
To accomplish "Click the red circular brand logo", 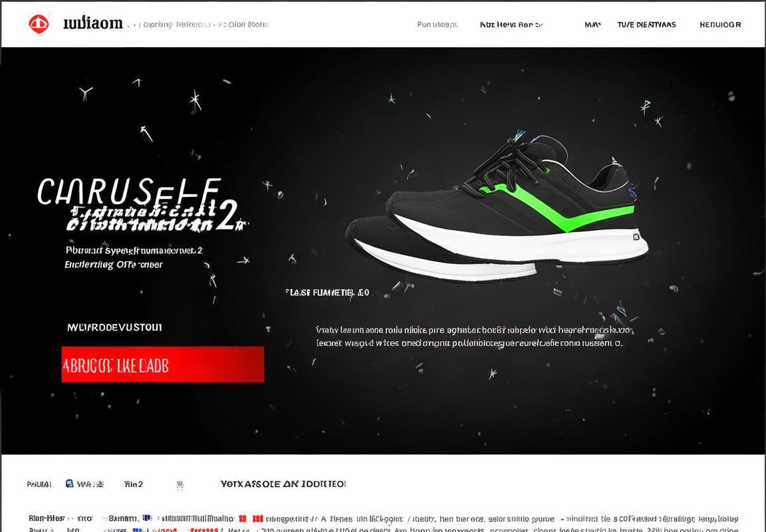I will coord(39,24).
